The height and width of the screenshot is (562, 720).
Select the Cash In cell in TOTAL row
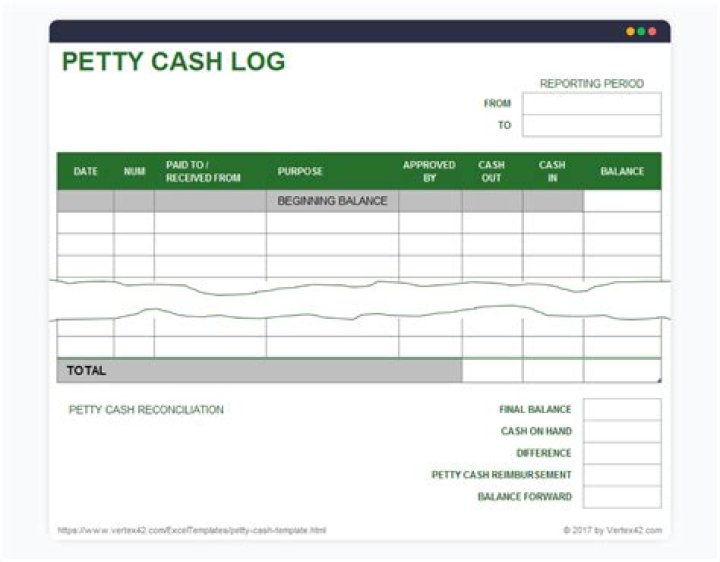(553, 371)
